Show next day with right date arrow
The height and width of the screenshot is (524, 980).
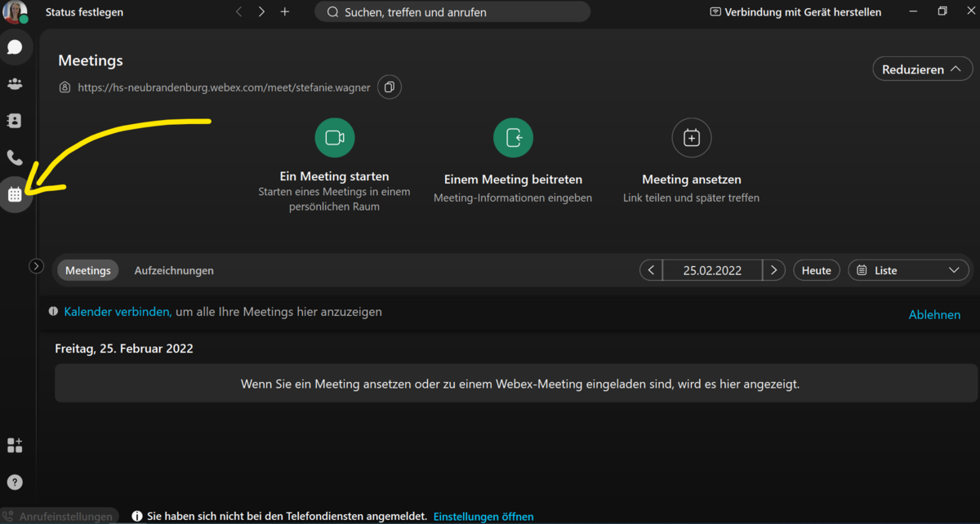773,270
